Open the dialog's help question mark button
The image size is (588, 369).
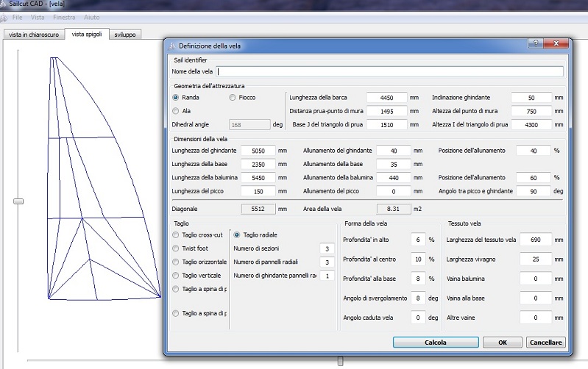(x=536, y=43)
